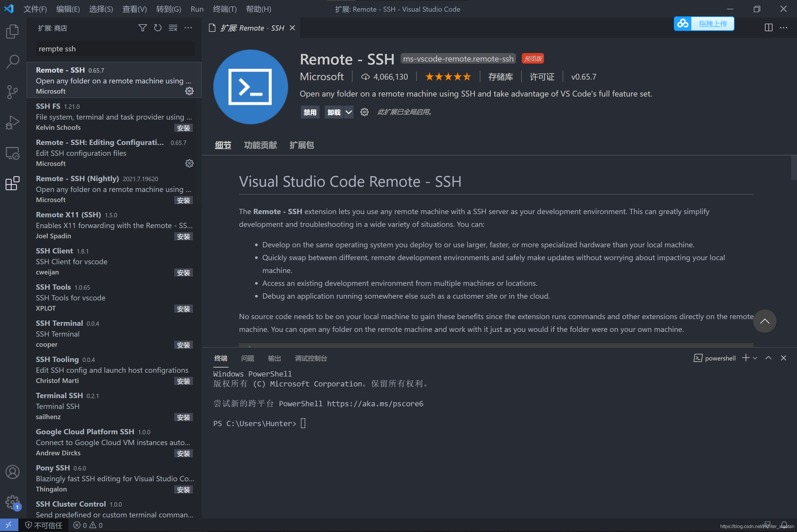The width and height of the screenshot is (797, 532).
Task: Install Remote - SSH (Nightly) extension
Action: coord(183,200)
